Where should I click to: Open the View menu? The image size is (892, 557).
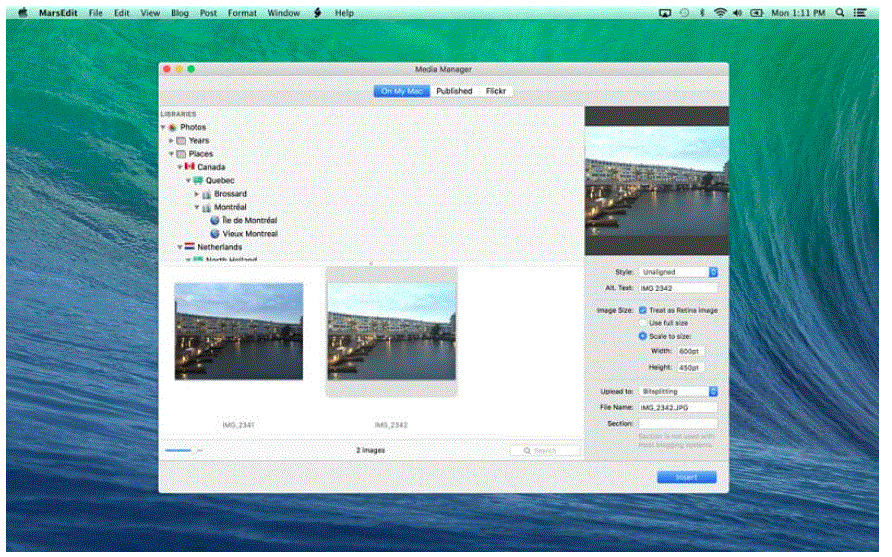150,13
